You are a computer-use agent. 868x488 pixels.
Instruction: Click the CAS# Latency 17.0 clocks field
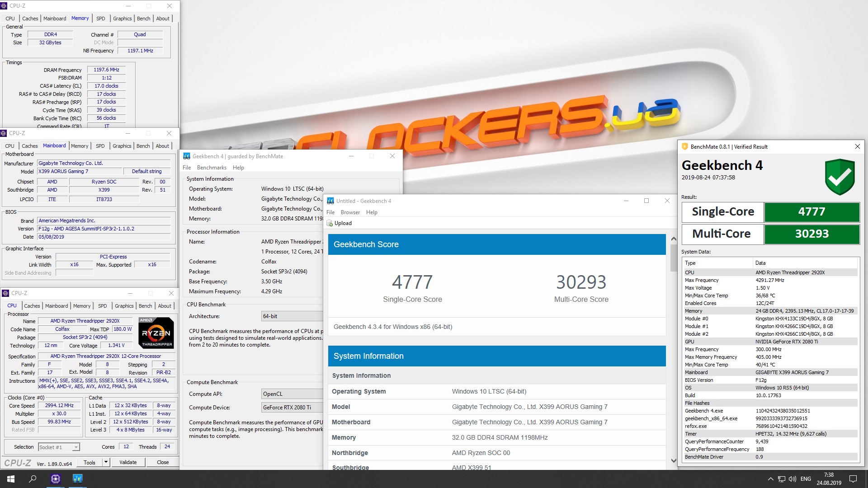click(106, 86)
